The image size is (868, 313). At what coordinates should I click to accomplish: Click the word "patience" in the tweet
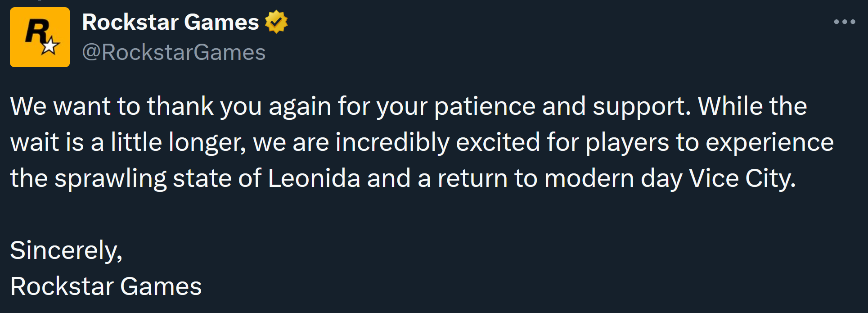[x=485, y=106]
